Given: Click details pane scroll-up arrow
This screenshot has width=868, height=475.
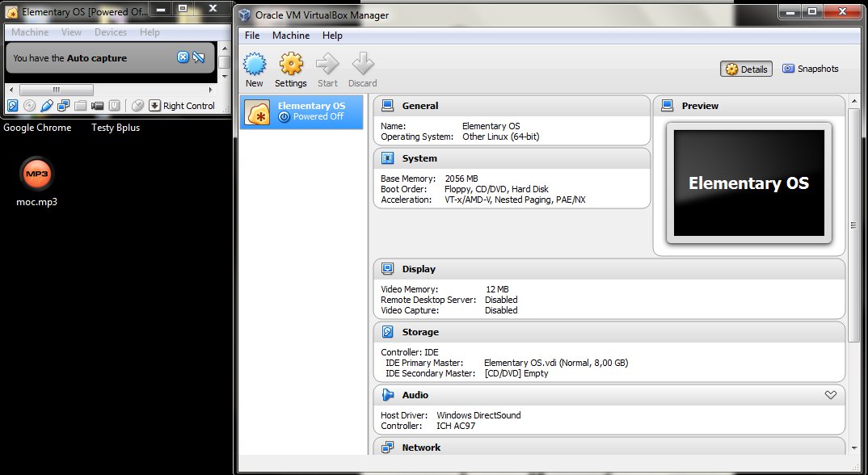Looking at the screenshot, I should point(853,101).
